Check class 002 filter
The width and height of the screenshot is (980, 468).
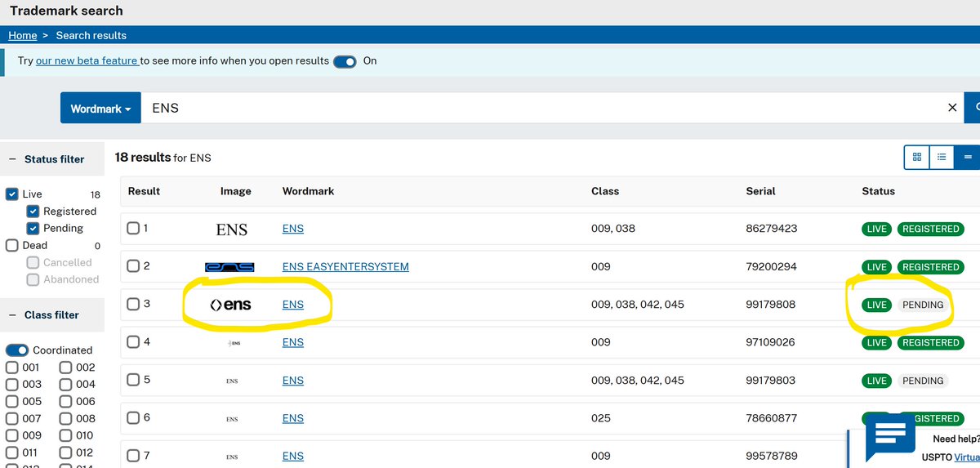click(x=66, y=368)
